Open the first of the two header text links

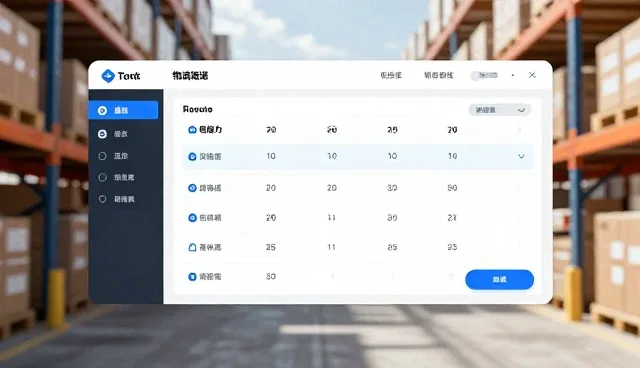(x=391, y=75)
